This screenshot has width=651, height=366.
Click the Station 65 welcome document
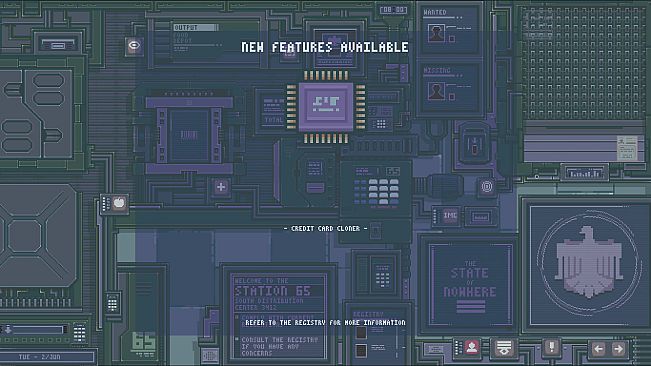(x=279, y=315)
